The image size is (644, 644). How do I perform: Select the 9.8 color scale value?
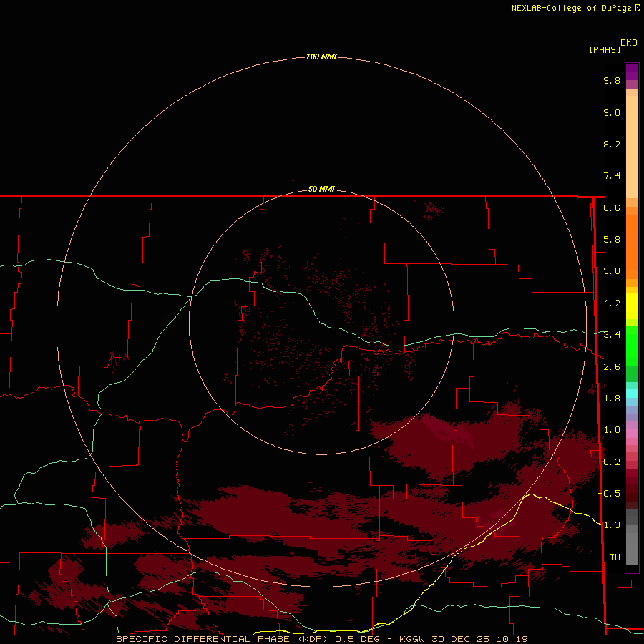pos(612,80)
